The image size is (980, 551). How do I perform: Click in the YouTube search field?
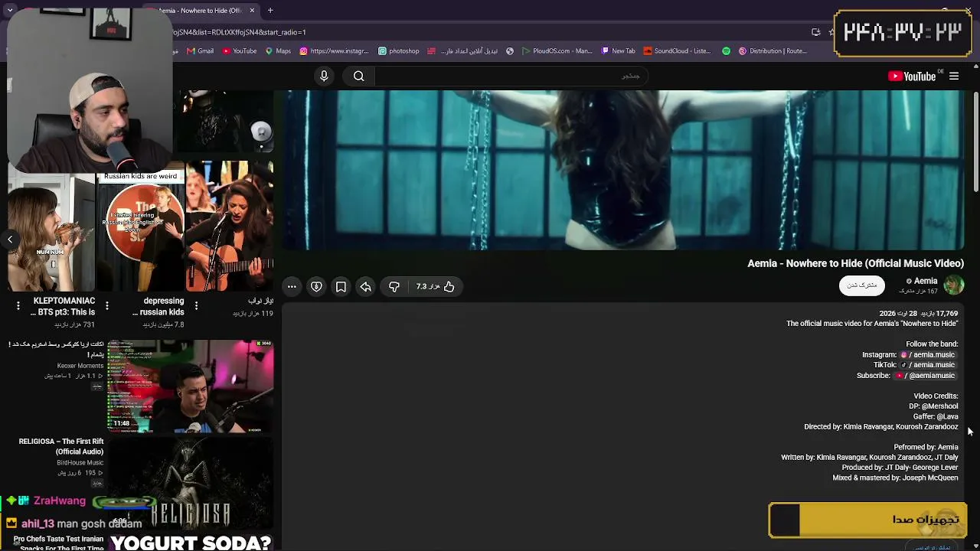click(x=510, y=76)
